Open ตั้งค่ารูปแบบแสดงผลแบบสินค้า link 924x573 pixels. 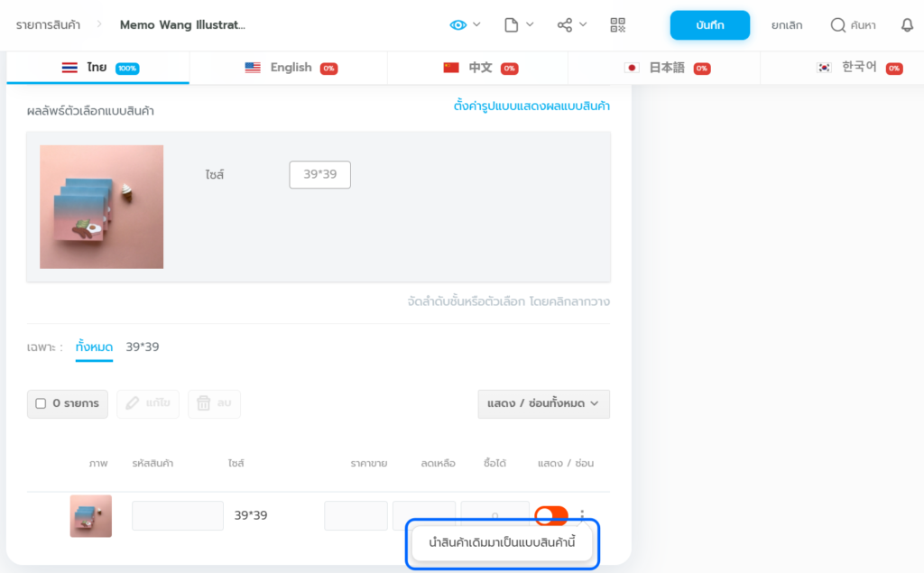(531, 106)
